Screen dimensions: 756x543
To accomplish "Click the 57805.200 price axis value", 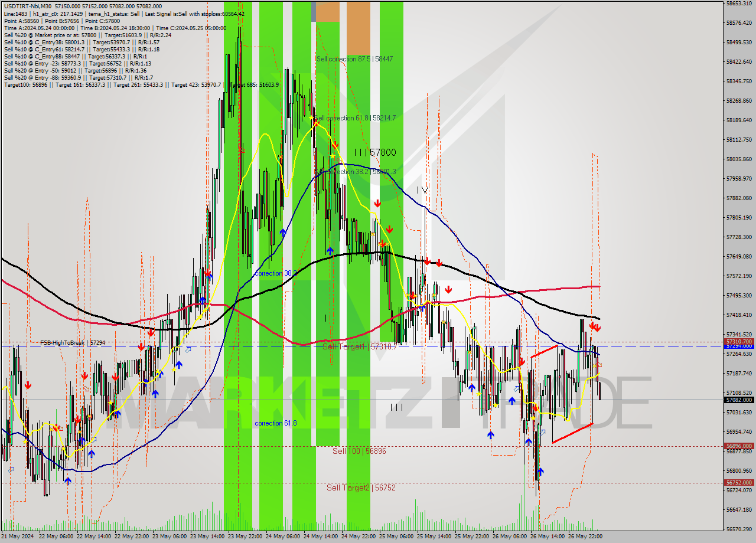I will [738, 217].
